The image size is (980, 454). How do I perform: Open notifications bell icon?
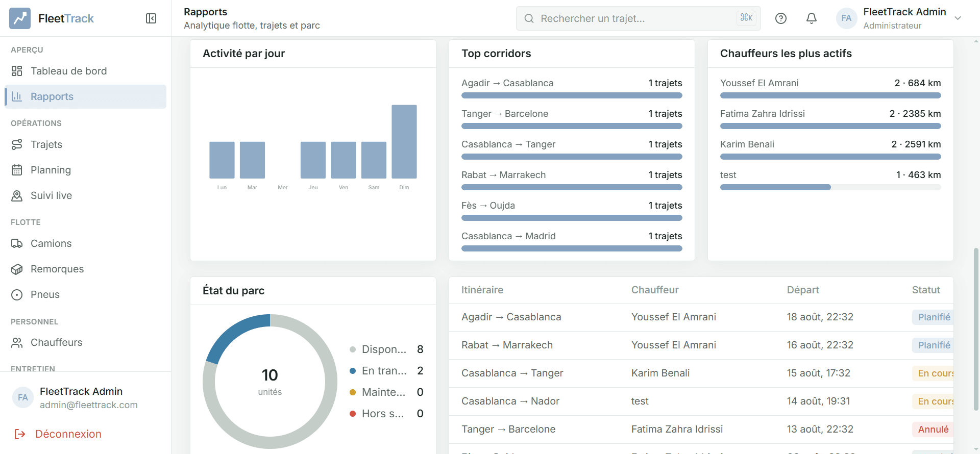[812, 18]
